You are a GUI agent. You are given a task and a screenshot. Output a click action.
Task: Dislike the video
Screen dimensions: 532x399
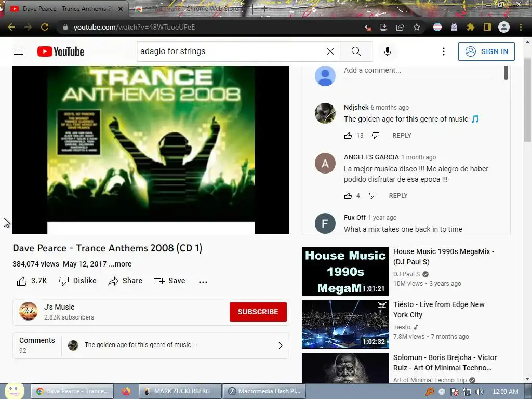[x=78, y=281]
